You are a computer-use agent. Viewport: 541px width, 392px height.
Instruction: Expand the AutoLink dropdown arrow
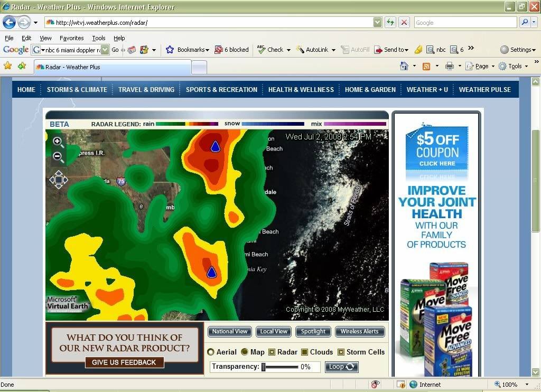(333, 50)
